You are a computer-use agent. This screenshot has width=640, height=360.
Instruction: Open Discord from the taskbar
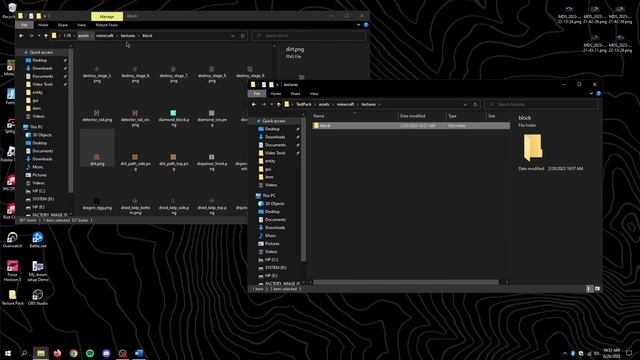106,353
